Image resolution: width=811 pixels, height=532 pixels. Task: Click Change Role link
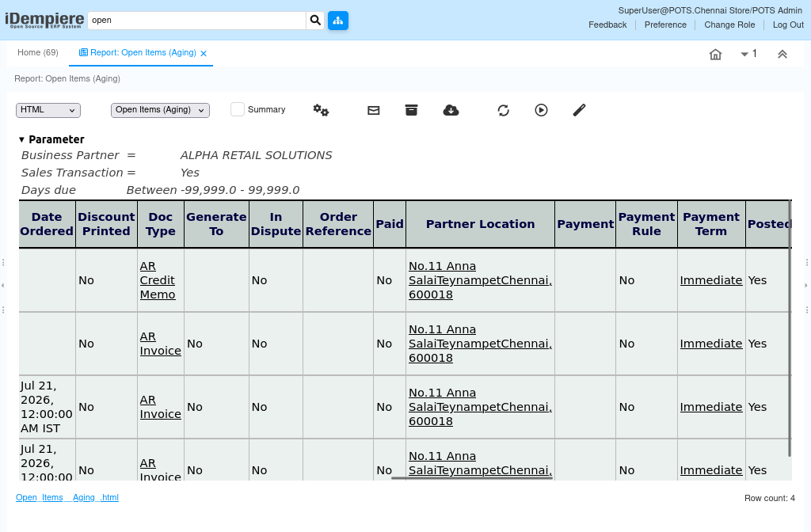point(729,25)
